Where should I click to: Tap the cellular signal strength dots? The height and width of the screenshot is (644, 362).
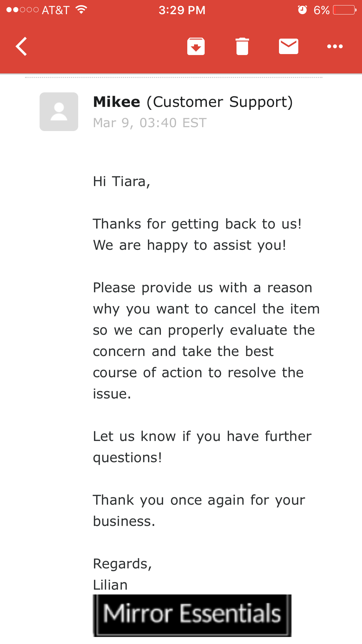click(x=23, y=10)
